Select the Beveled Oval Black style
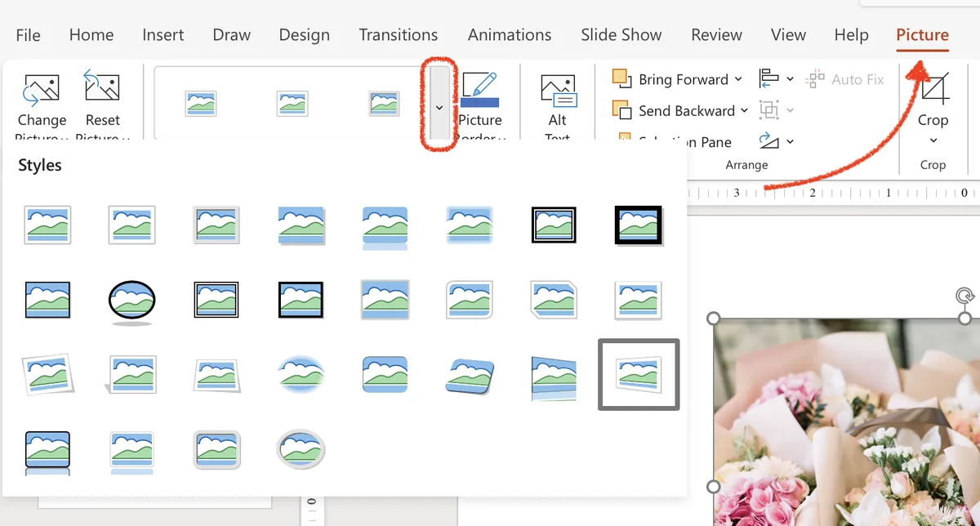 [x=131, y=302]
